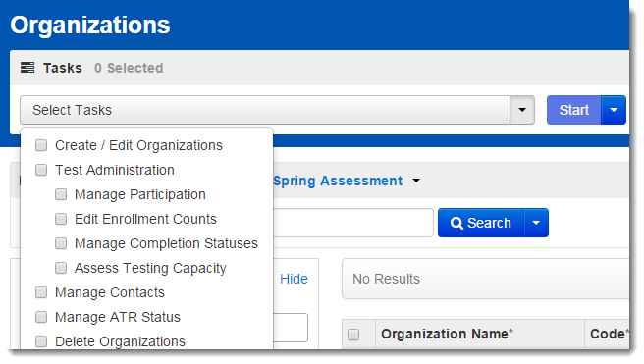Click the Start button
This screenshot has height=364, width=644.
(x=573, y=110)
